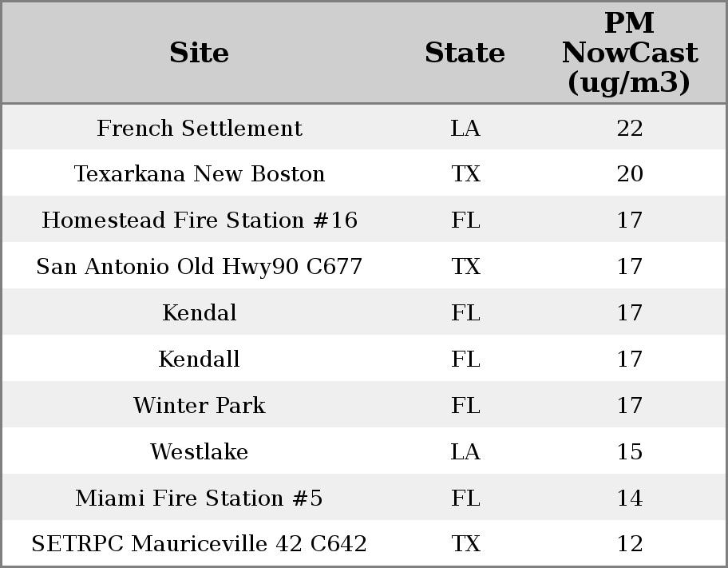
Task: Click the Westlake site name
Action: coord(200,452)
